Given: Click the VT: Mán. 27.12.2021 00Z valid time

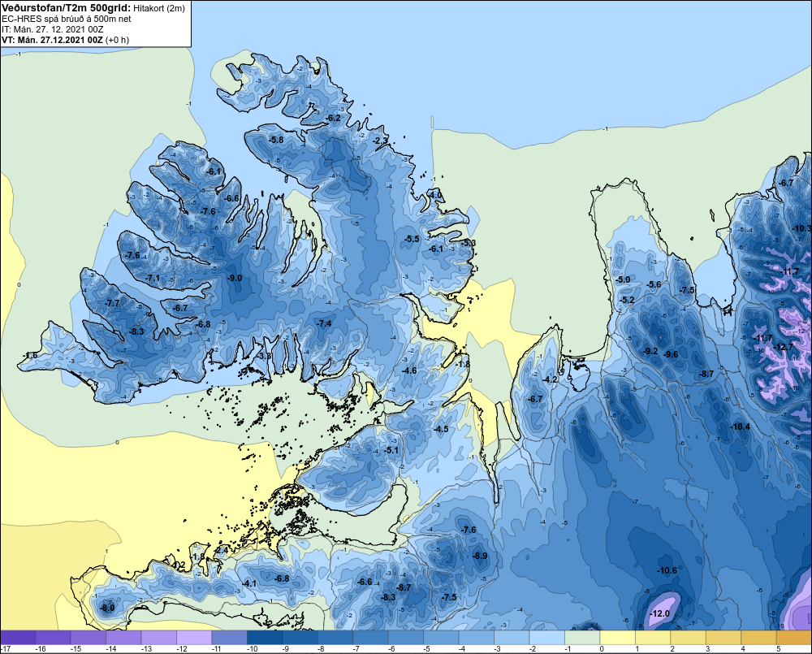Looking at the screenshot, I should [52, 40].
